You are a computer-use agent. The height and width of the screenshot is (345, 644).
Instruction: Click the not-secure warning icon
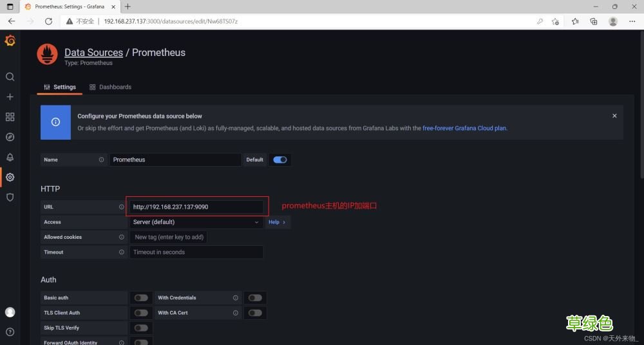point(70,21)
